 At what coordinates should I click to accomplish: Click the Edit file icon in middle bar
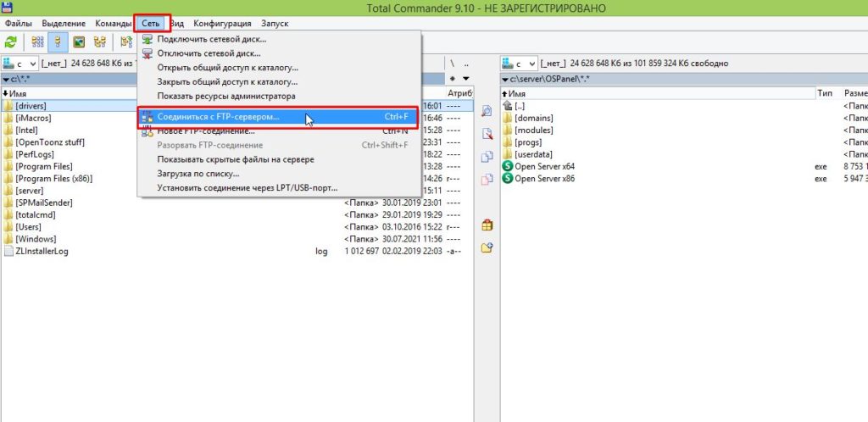[x=487, y=134]
